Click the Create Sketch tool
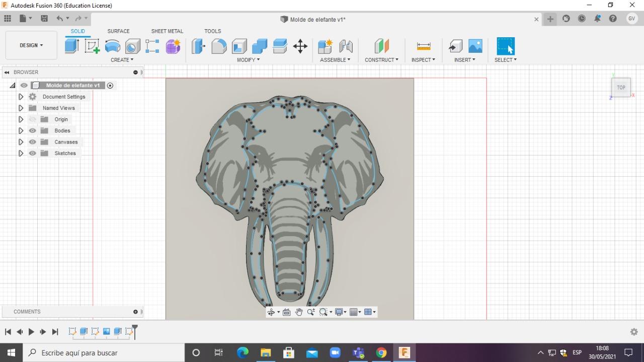This screenshot has height=362, width=644. pos(92,46)
